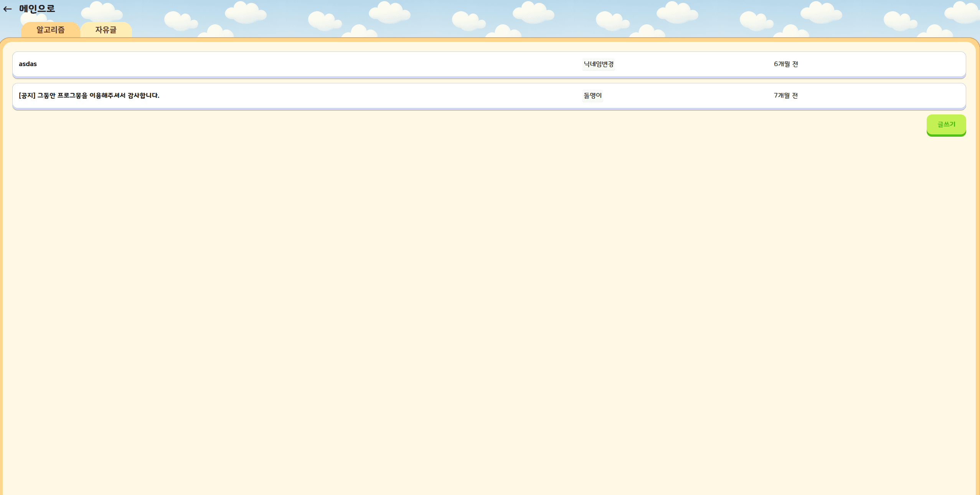Viewport: 980px width, 495px height.
Task: Click the author badge 돌멩이
Action: click(592, 95)
